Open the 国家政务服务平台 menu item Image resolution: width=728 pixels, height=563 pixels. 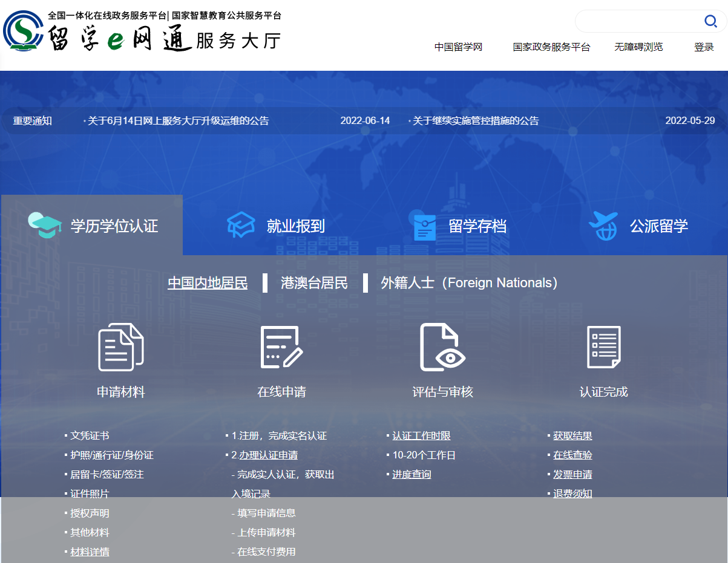(x=551, y=47)
